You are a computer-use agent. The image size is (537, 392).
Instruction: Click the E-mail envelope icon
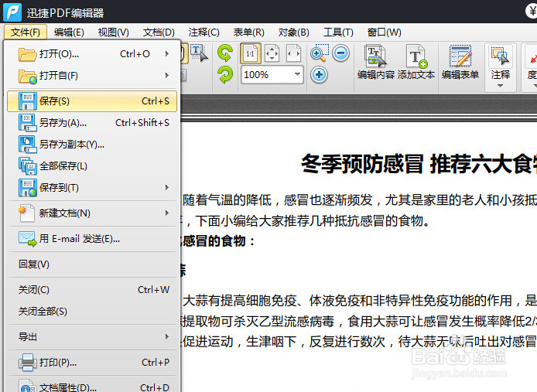coord(27,239)
